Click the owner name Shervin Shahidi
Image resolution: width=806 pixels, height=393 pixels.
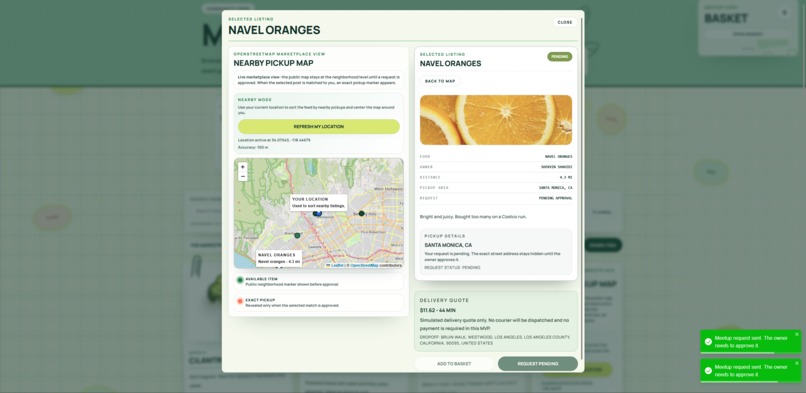556,167
